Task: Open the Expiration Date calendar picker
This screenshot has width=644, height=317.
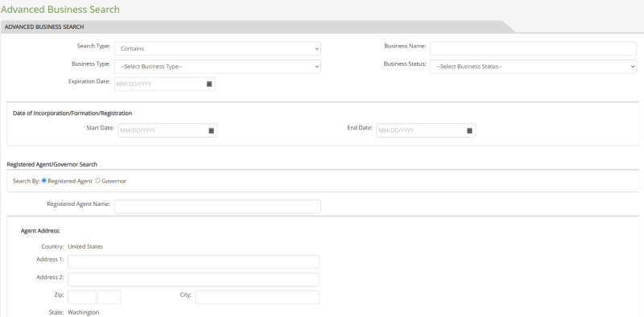Action: [x=209, y=84]
